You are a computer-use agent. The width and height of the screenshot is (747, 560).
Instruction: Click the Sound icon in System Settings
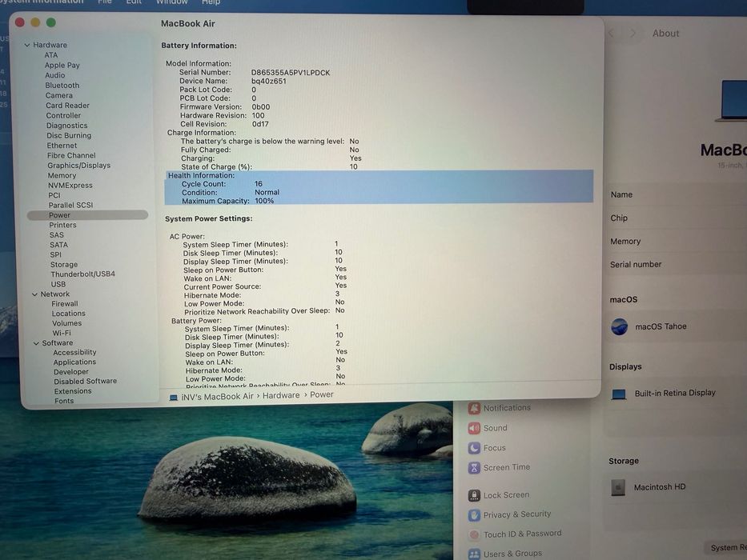474,428
